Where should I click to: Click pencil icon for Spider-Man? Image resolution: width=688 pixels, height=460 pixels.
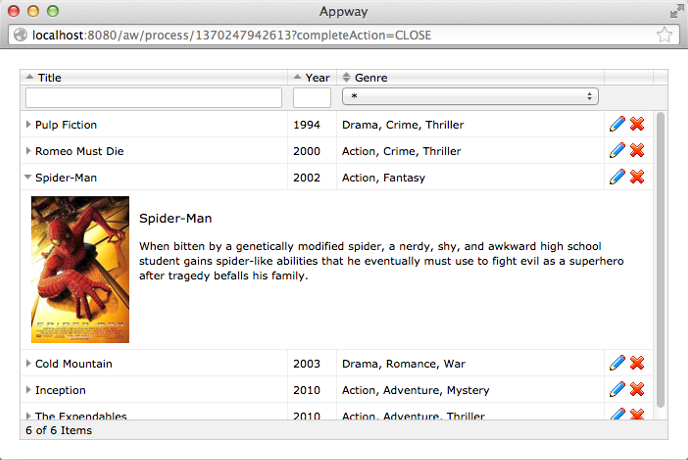(617, 177)
